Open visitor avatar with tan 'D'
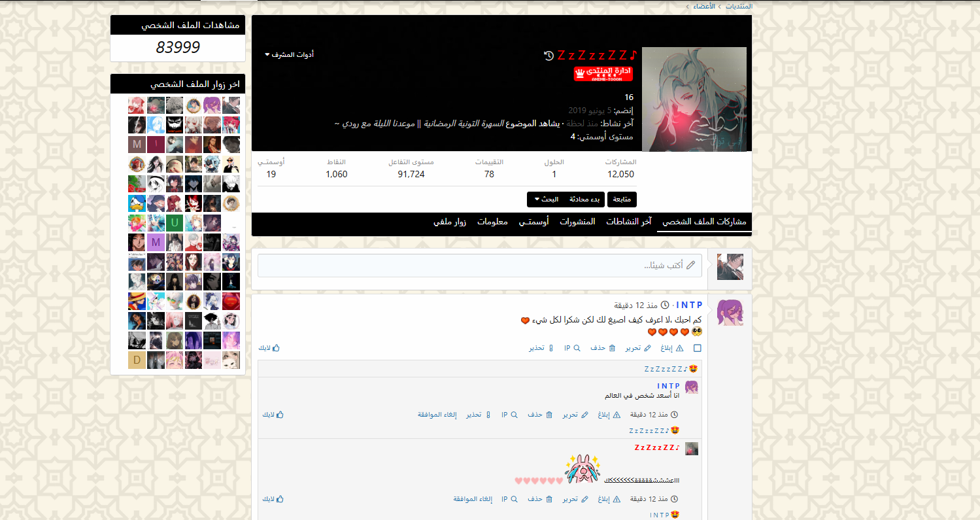Image resolution: width=980 pixels, height=520 pixels. click(x=137, y=360)
